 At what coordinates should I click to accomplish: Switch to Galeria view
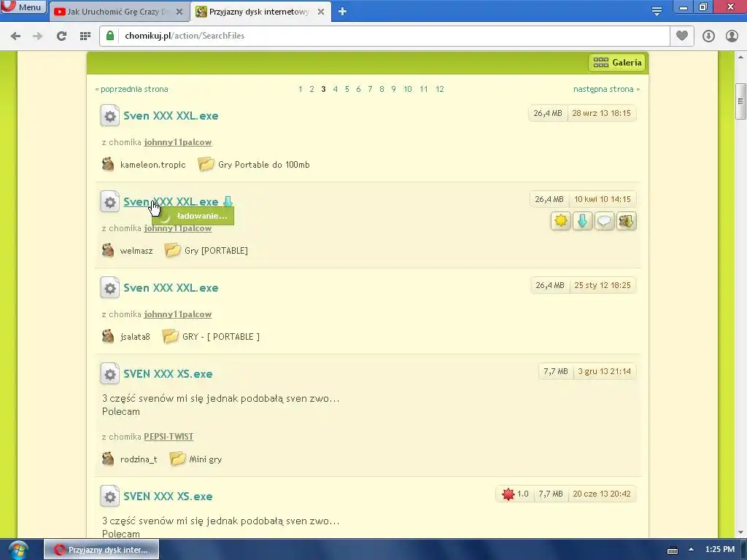point(617,63)
